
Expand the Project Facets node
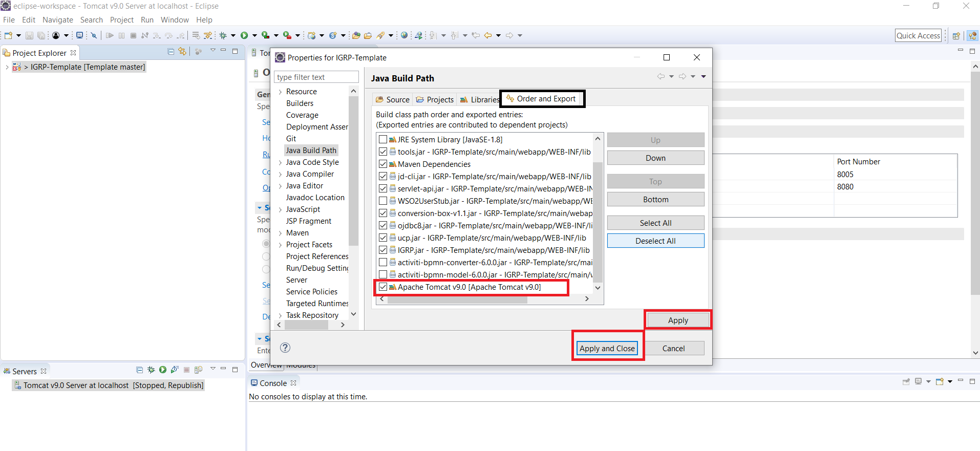[x=280, y=245]
